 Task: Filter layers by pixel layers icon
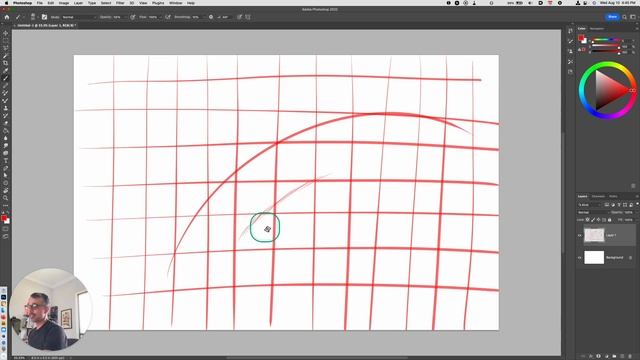pyautogui.click(x=607, y=204)
